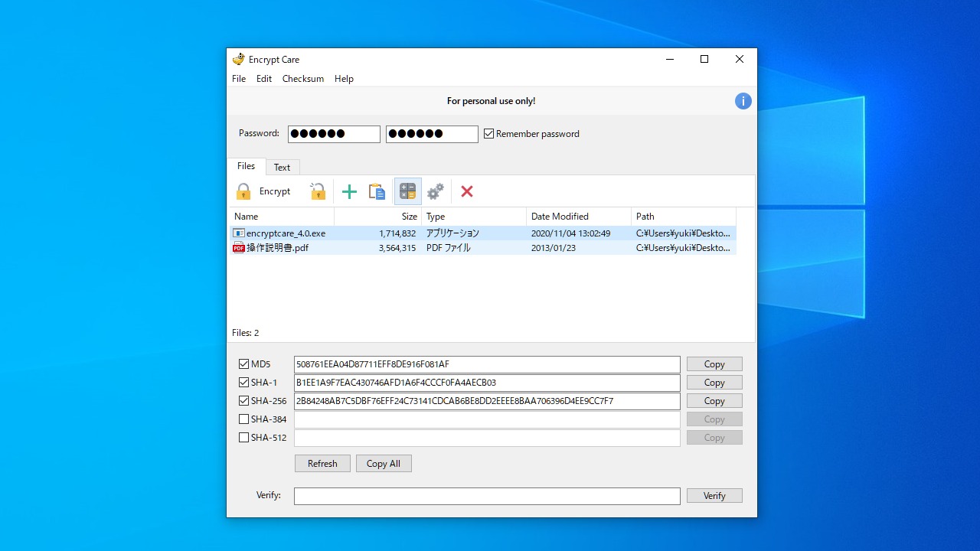Copy the MD5 hash value
This screenshot has height=551, width=980.
click(714, 364)
